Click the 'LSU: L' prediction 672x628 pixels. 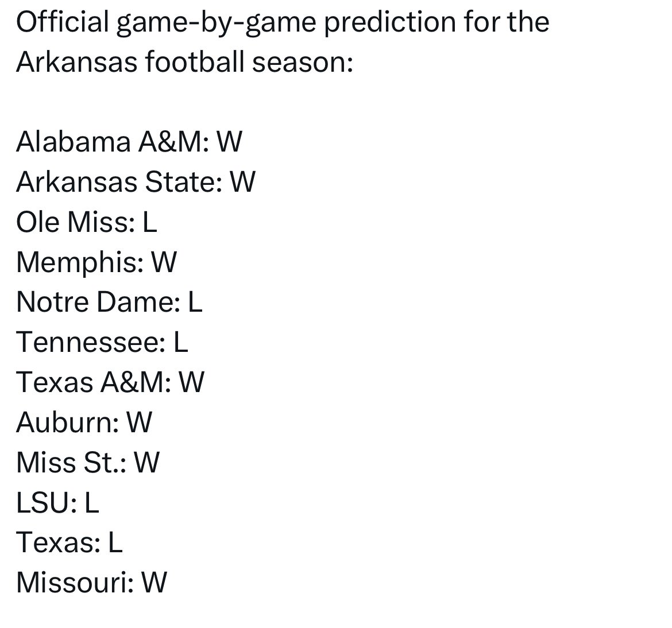pyautogui.click(x=58, y=502)
